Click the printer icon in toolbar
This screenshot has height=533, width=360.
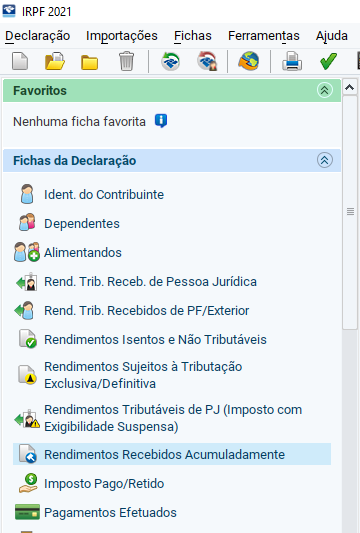point(292,62)
